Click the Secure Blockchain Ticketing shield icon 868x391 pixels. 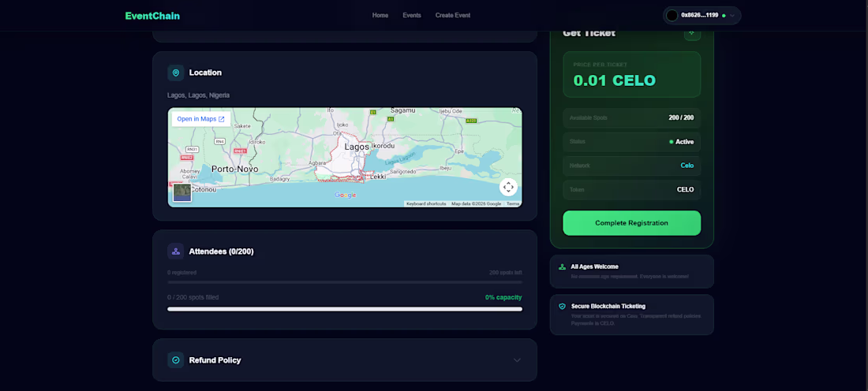coord(562,306)
